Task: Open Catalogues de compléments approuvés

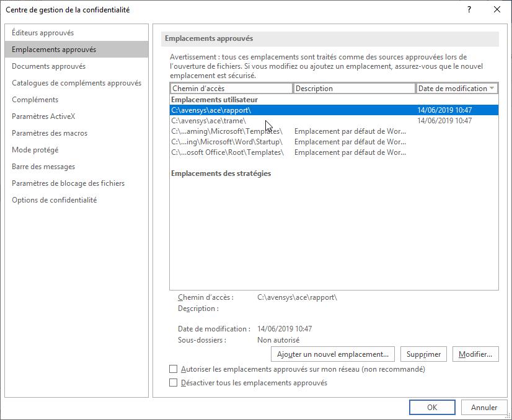Action: (x=76, y=83)
